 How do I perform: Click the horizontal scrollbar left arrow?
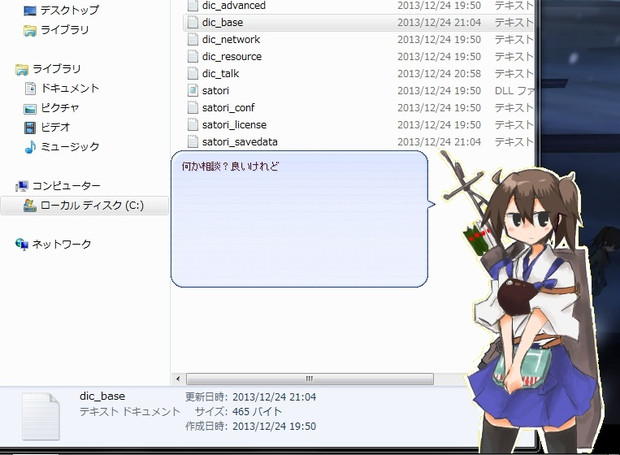pos(178,379)
